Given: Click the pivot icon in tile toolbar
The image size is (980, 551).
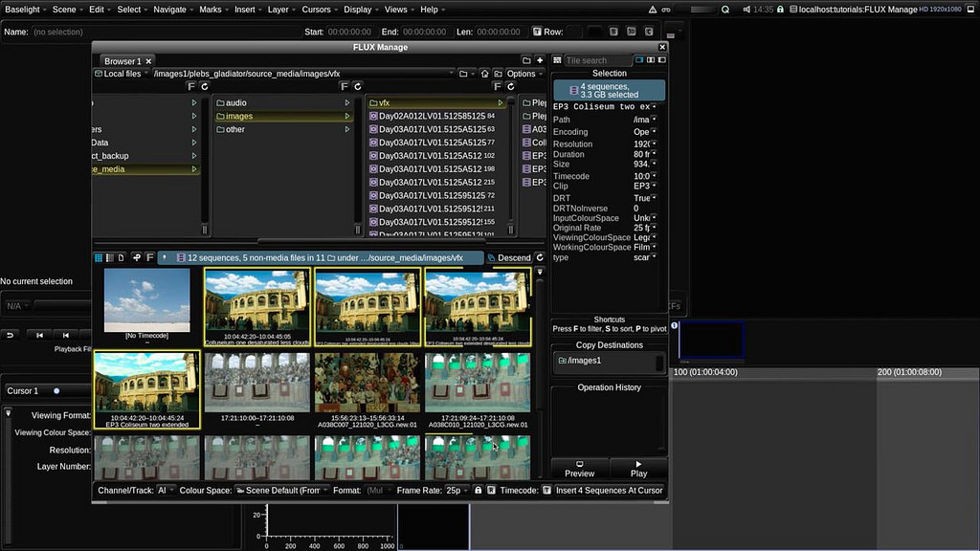Looking at the screenshot, I should click(136, 257).
